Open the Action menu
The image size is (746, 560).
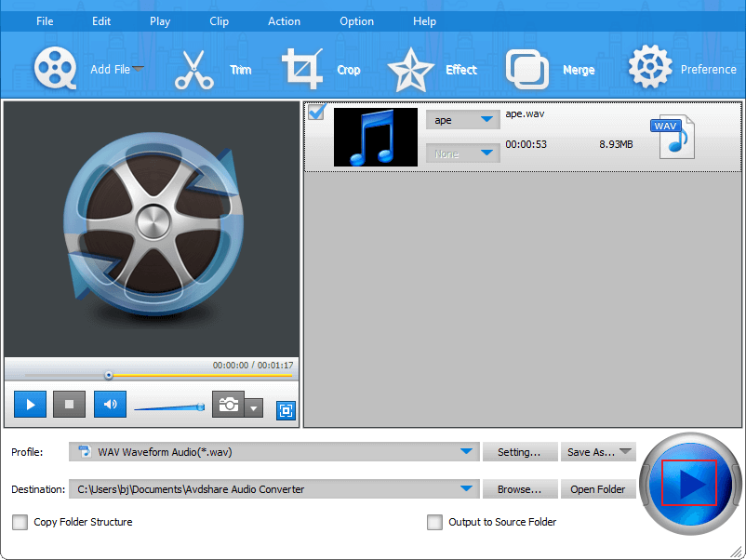(284, 20)
